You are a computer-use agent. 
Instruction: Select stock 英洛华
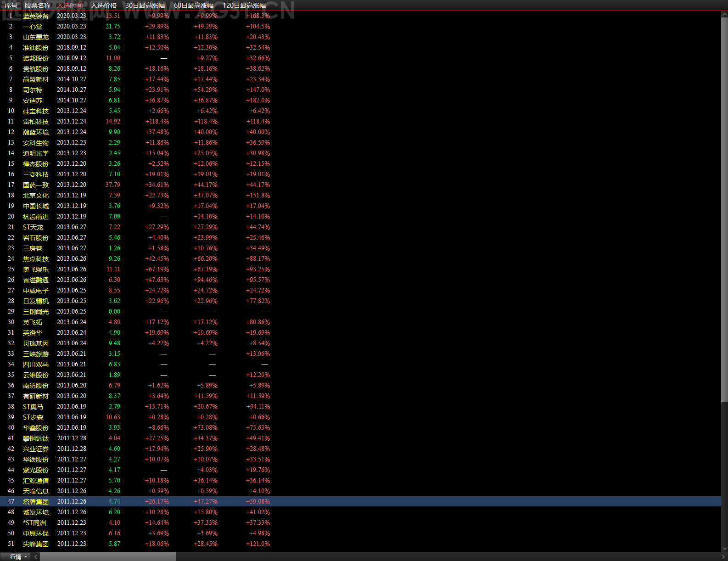click(x=33, y=333)
